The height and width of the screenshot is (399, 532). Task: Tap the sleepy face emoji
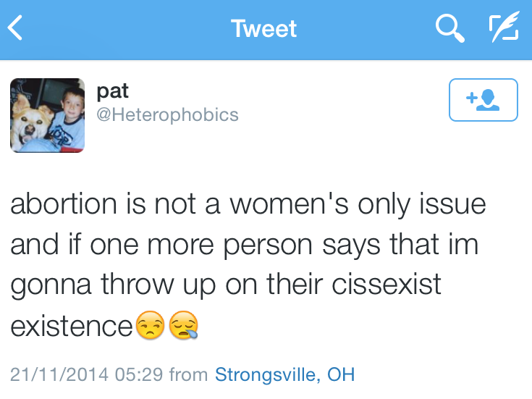[x=183, y=327]
